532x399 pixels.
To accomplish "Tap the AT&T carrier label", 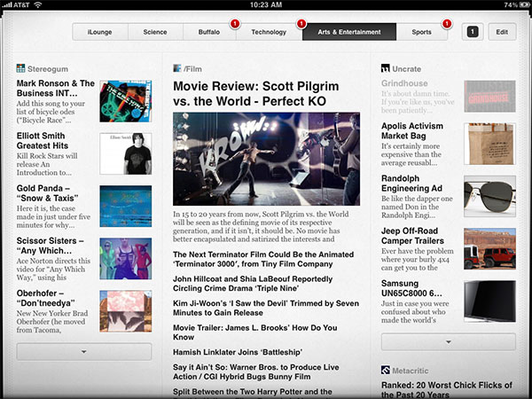I will [21, 4].
